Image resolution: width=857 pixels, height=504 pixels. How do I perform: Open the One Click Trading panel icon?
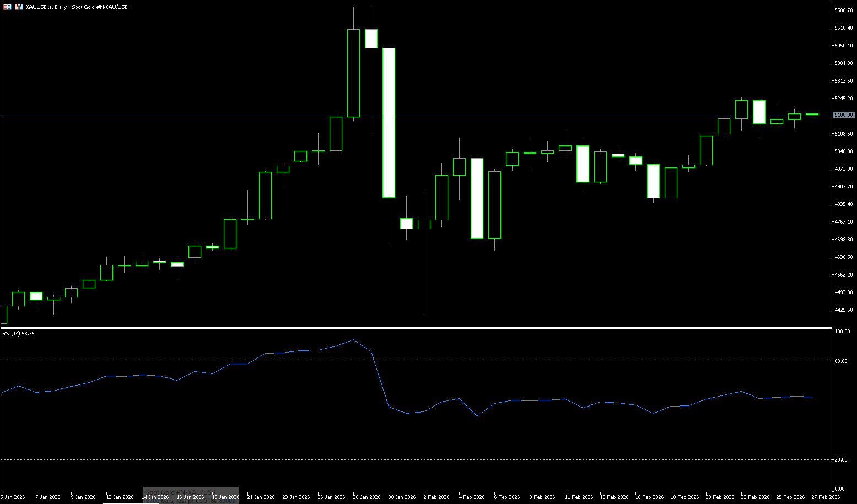point(7,7)
